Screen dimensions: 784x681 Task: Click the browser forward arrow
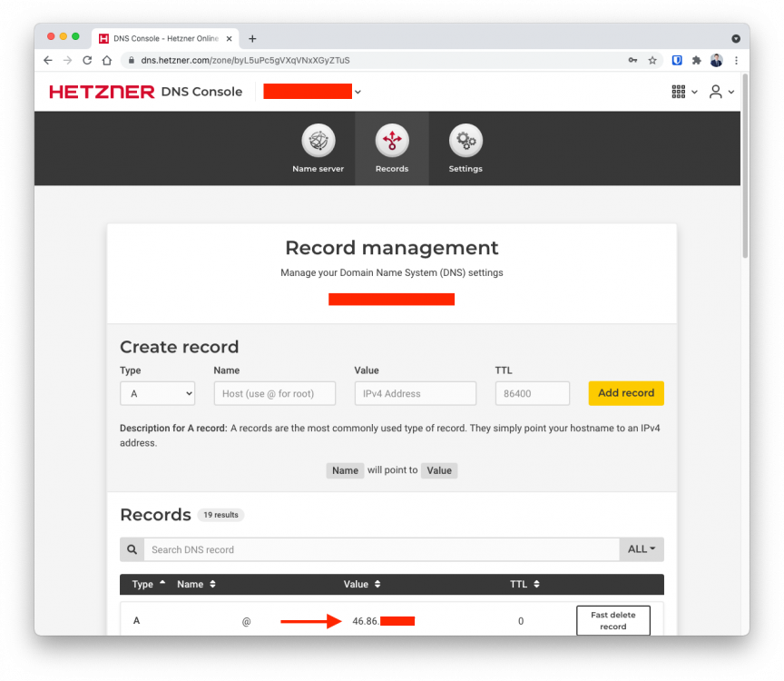point(67,60)
